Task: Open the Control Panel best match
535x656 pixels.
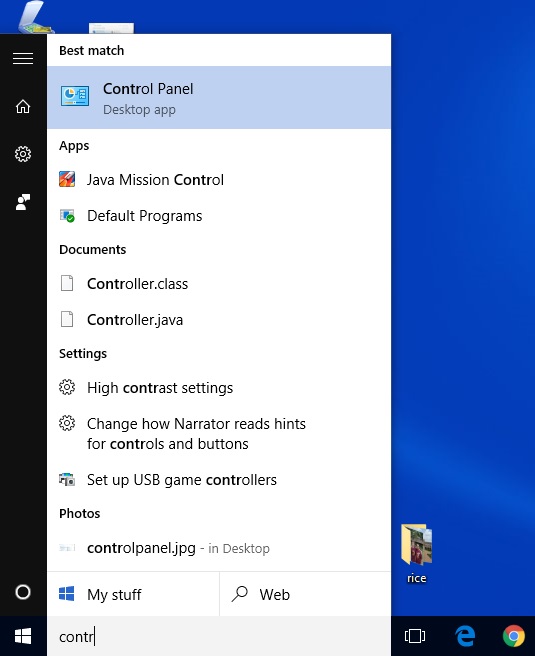Action: pyautogui.click(x=219, y=97)
